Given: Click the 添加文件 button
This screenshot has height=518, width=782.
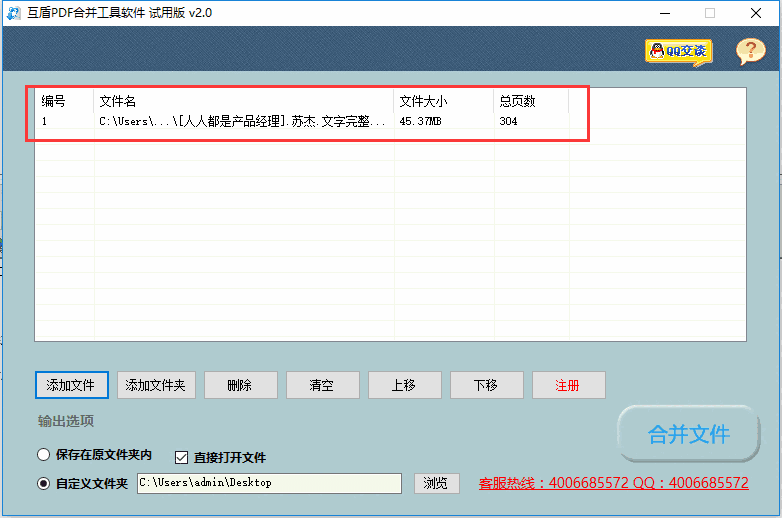Looking at the screenshot, I should [x=72, y=385].
